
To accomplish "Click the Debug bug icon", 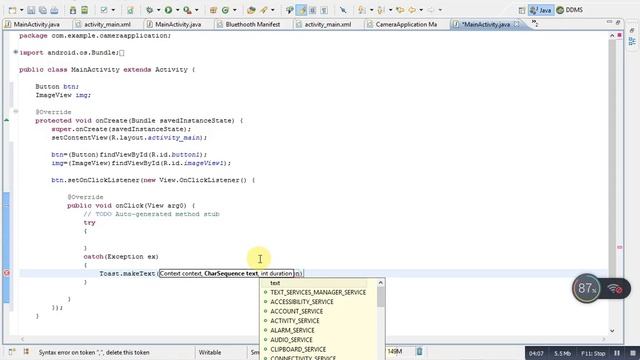I will point(150,10).
